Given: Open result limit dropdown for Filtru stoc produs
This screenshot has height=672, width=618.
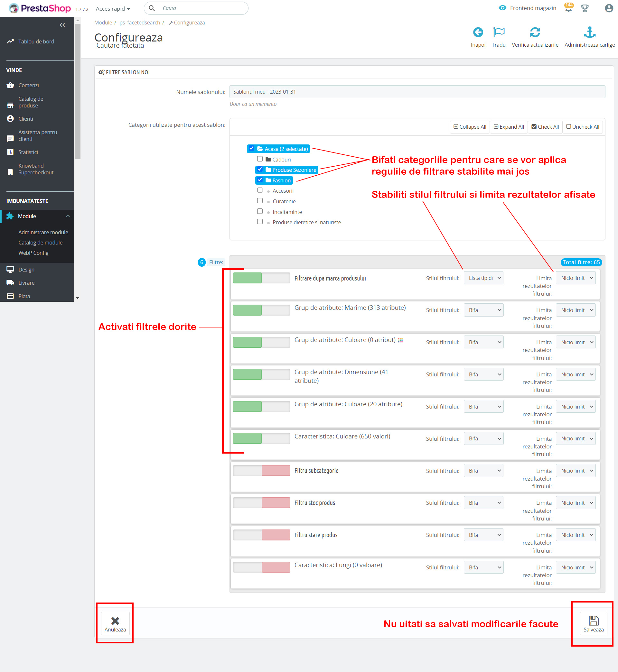Looking at the screenshot, I should tap(576, 502).
